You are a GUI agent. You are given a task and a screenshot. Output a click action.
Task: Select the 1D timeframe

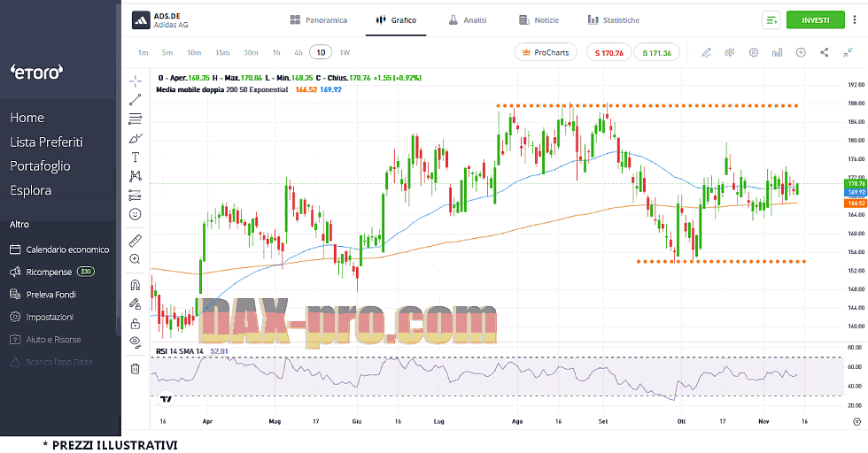pyautogui.click(x=321, y=52)
